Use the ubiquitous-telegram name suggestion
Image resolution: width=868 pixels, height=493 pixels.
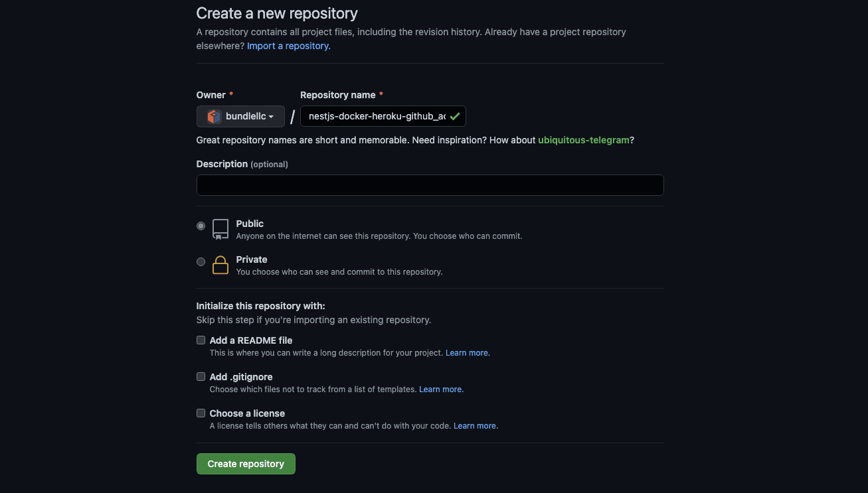(x=583, y=140)
